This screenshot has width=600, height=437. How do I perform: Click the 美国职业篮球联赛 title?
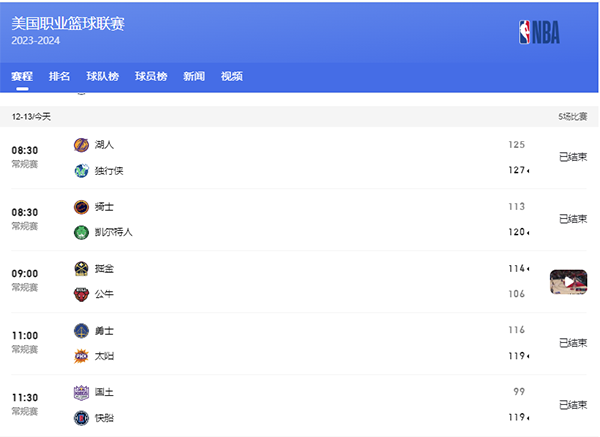pos(68,24)
